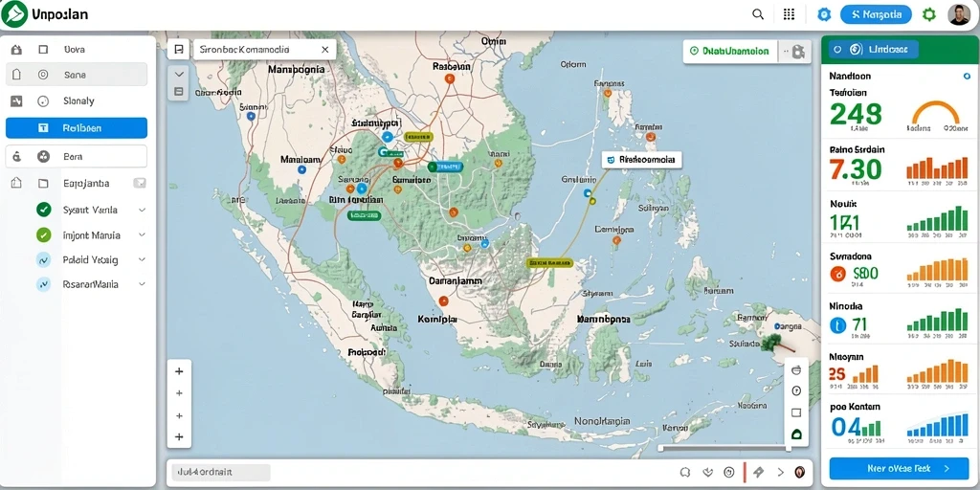Viewport: 980px width, 490px height.
Task: Select the Slonaly sidebar item
Action: [x=77, y=100]
